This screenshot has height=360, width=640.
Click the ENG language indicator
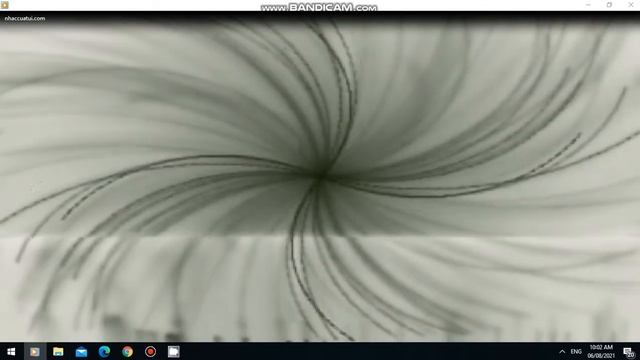pyautogui.click(x=576, y=351)
